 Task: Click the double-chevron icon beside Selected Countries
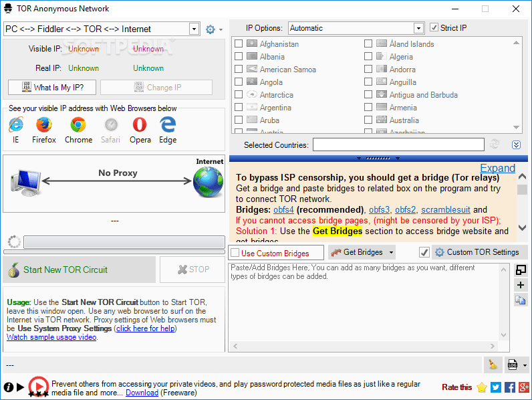tap(516, 145)
